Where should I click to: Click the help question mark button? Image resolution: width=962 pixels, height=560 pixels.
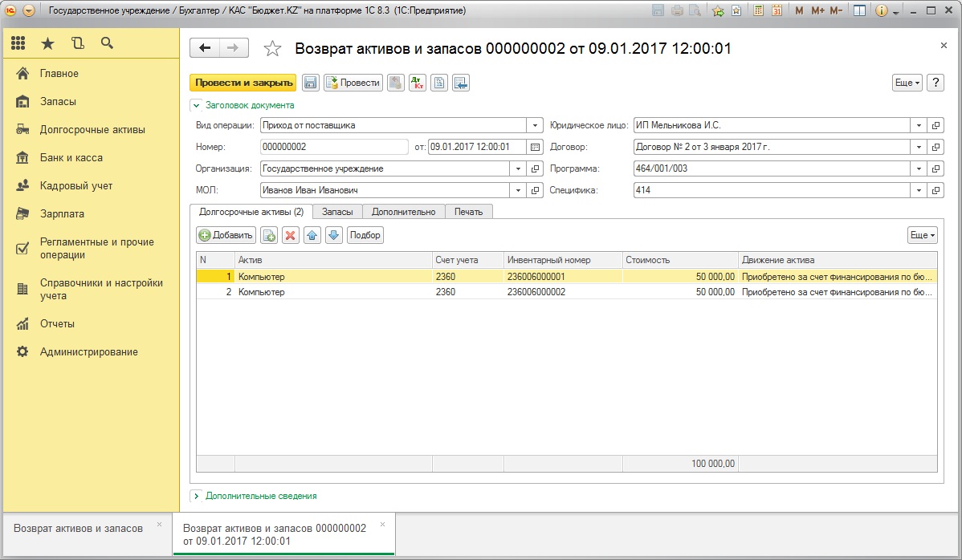click(935, 83)
